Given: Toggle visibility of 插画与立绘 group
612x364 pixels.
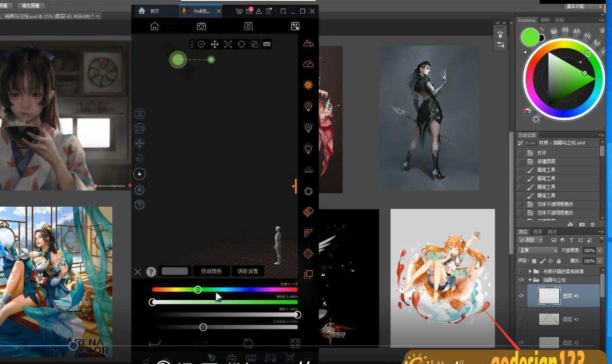Looking at the screenshot, I should pyautogui.click(x=521, y=280).
